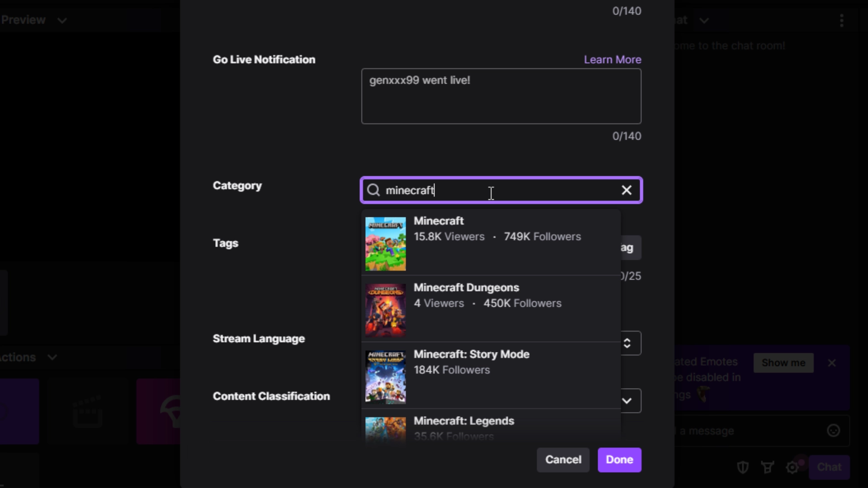
Task: Click the 15.8K Viewers text
Action: click(x=449, y=237)
